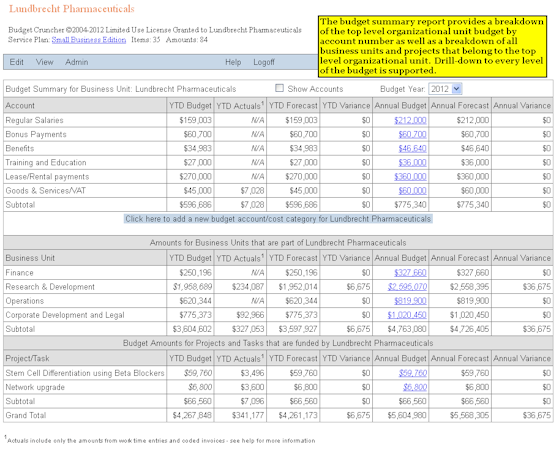
Task: Click Grand Total annual forecast $5,568,305
Action: [469, 415]
